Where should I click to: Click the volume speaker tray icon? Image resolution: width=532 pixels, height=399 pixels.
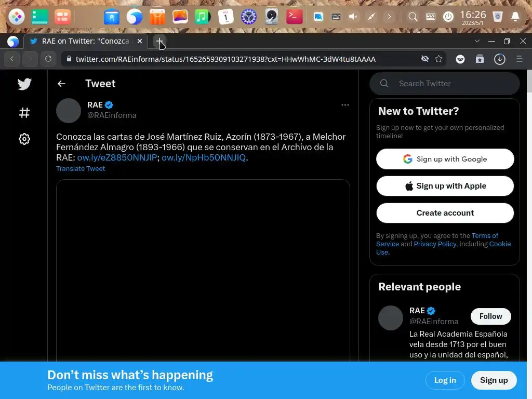tap(353, 16)
